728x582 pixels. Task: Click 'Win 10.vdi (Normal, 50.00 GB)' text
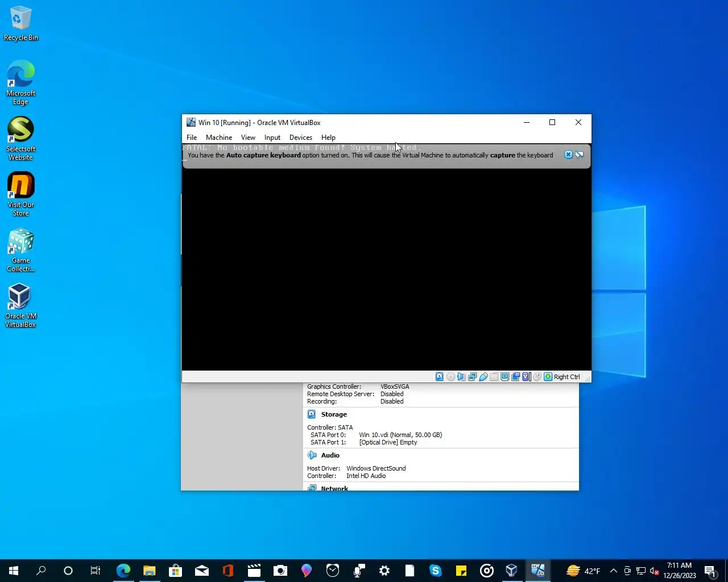click(x=400, y=435)
